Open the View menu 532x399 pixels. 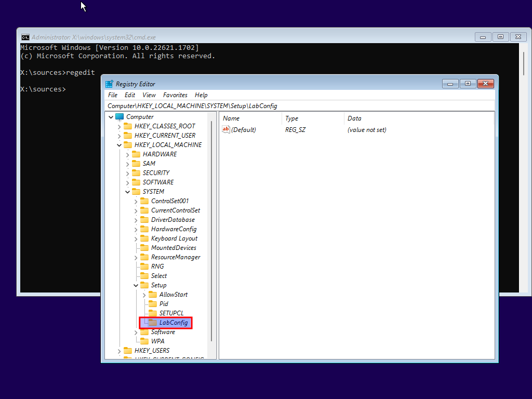[149, 95]
